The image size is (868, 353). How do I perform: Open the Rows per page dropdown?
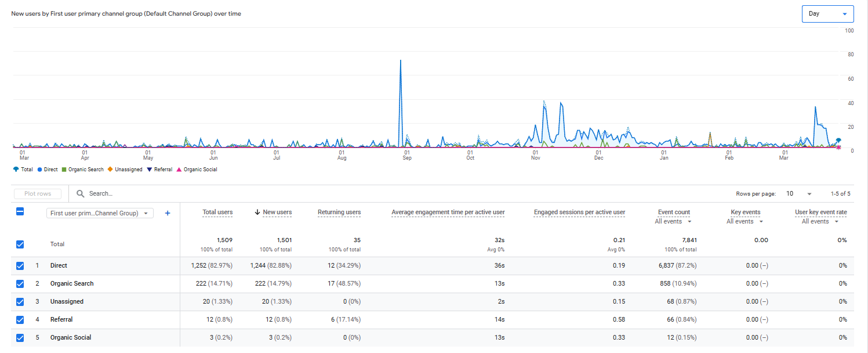(x=799, y=193)
